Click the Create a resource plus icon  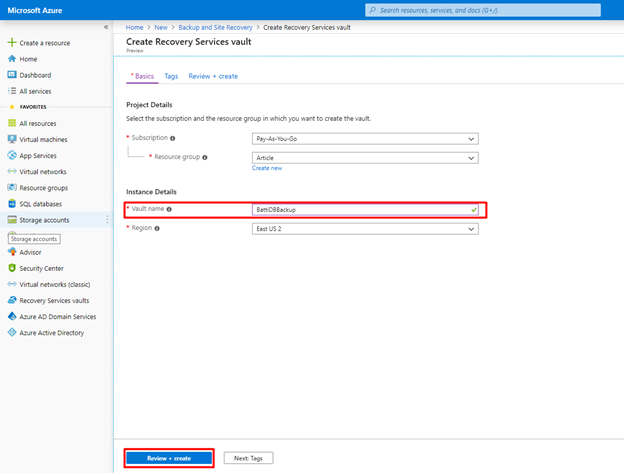(12, 42)
